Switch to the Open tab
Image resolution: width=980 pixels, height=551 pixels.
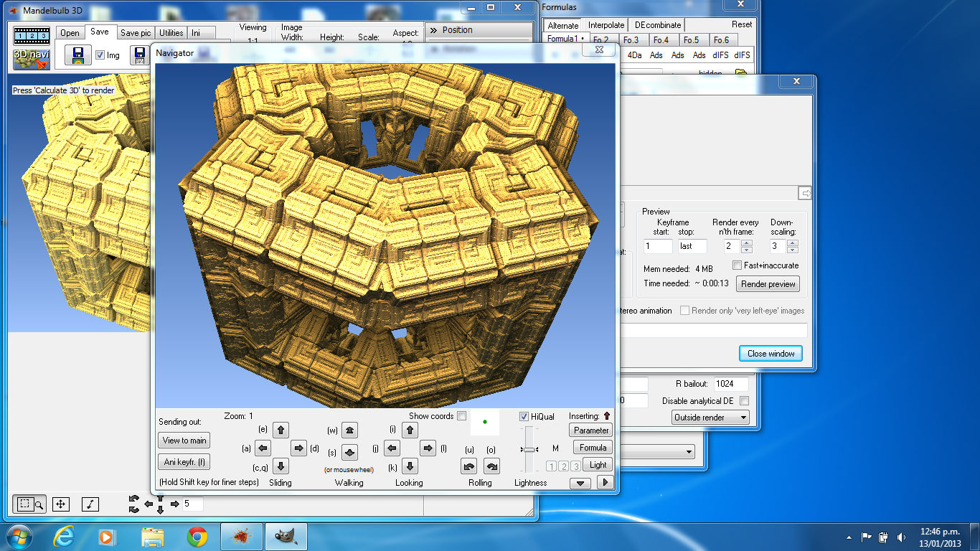point(70,33)
